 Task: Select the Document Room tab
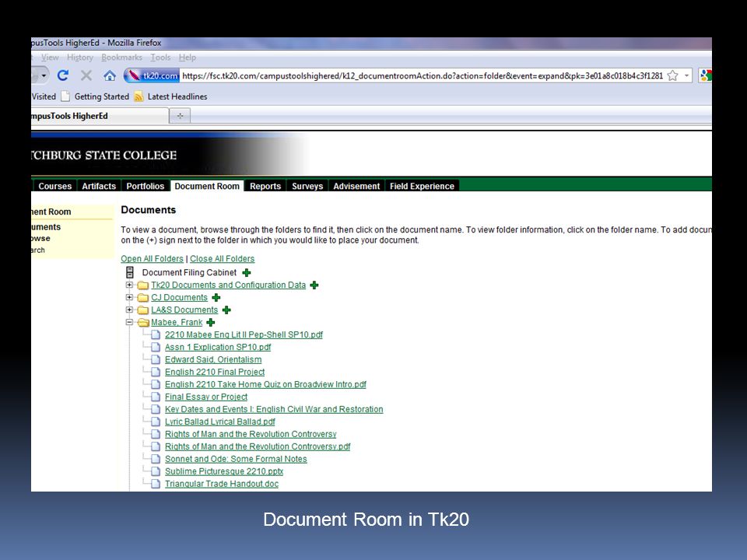tap(207, 186)
